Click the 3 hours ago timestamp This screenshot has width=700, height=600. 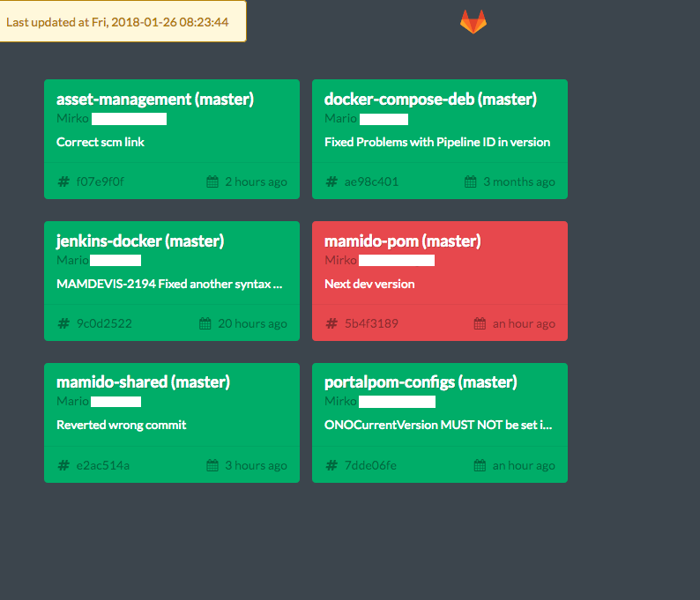point(256,465)
